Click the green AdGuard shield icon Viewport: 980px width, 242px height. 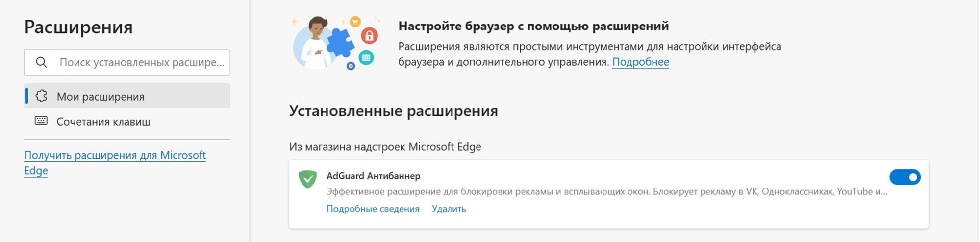pyautogui.click(x=308, y=179)
